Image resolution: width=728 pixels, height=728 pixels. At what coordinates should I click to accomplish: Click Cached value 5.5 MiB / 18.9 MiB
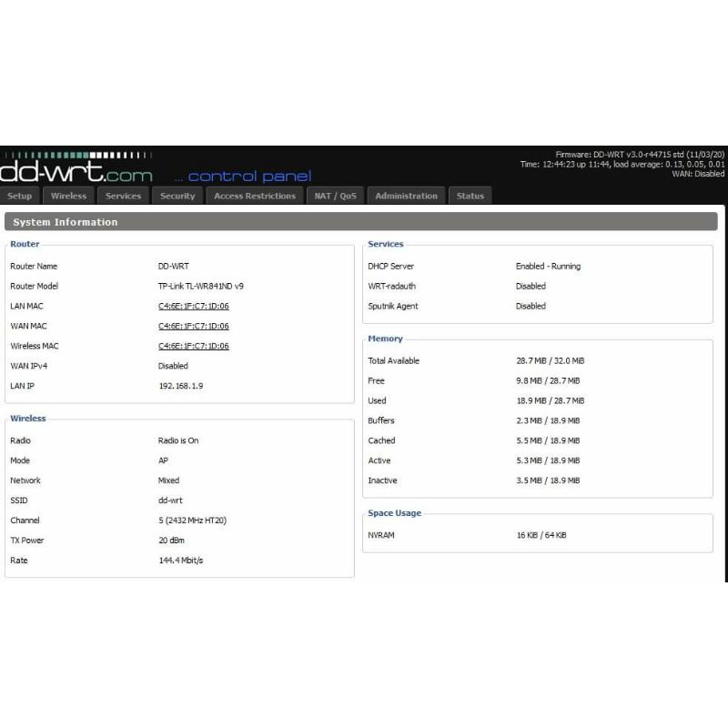point(548,440)
